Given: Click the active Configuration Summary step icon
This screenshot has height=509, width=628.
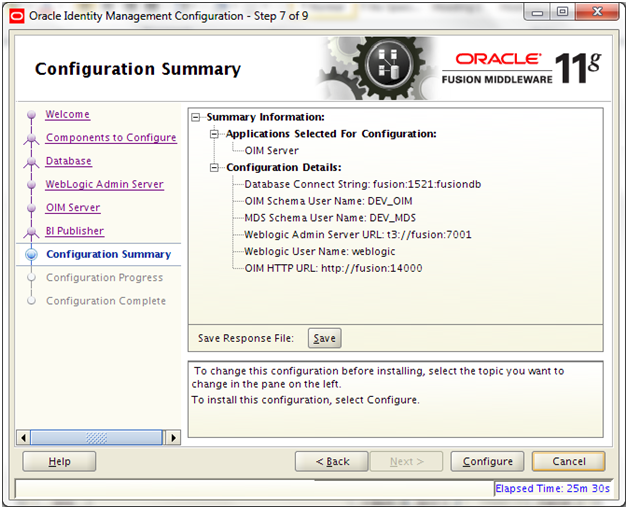Looking at the screenshot, I should point(31,255).
